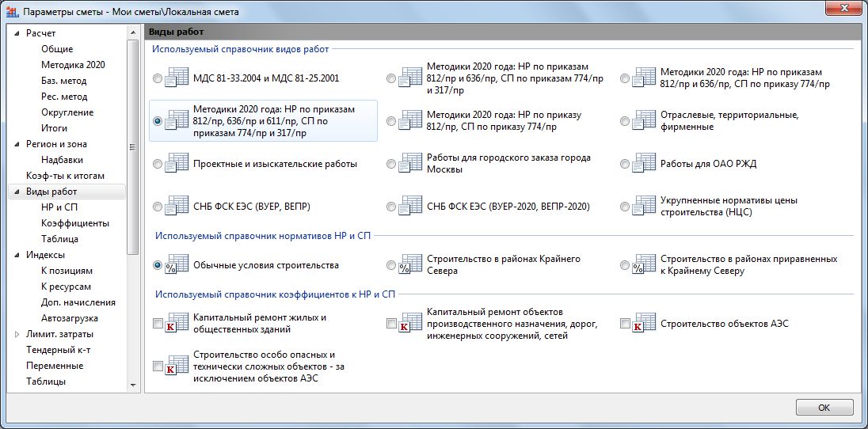Viewport: 868px width, 429px height.
Task: Select the СНБ ФСК ЕЭС (ВУЕР-2020, ВЕПР-2020) radio button
Action: pyautogui.click(x=391, y=207)
